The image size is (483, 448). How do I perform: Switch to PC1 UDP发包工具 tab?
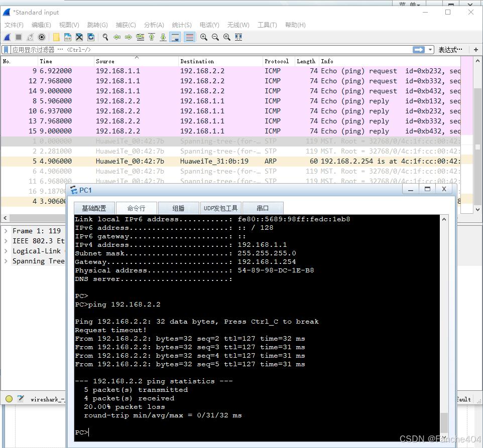220,208
